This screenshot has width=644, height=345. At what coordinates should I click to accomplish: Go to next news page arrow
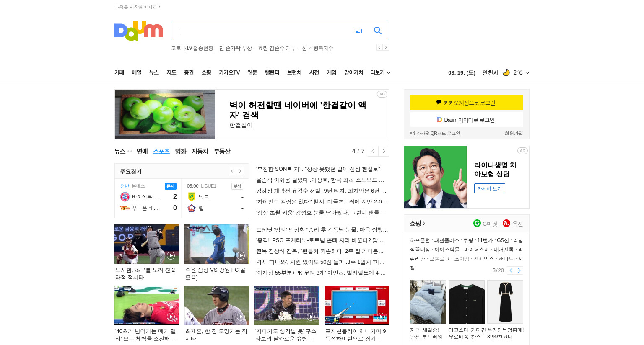point(384,151)
